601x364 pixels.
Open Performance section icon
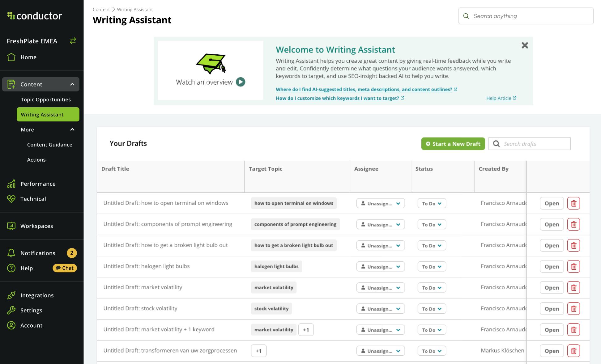11,184
